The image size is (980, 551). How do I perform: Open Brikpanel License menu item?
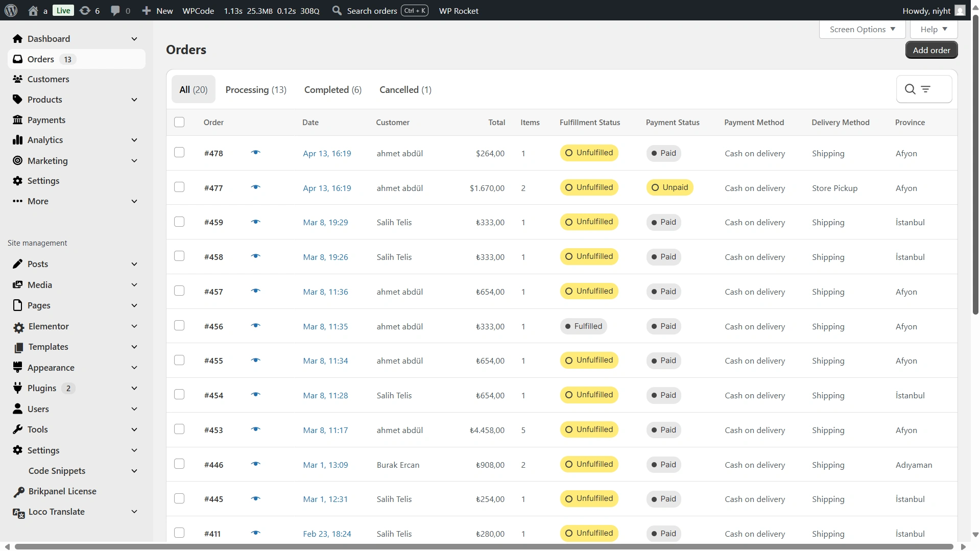tap(62, 491)
